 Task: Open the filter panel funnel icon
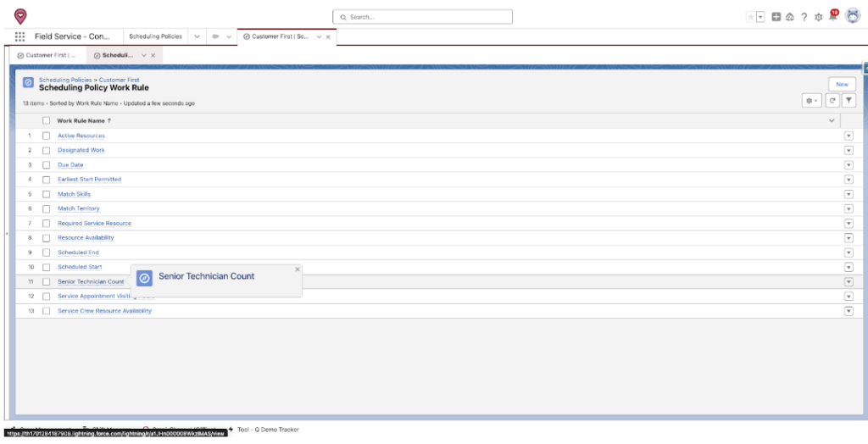click(849, 101)
